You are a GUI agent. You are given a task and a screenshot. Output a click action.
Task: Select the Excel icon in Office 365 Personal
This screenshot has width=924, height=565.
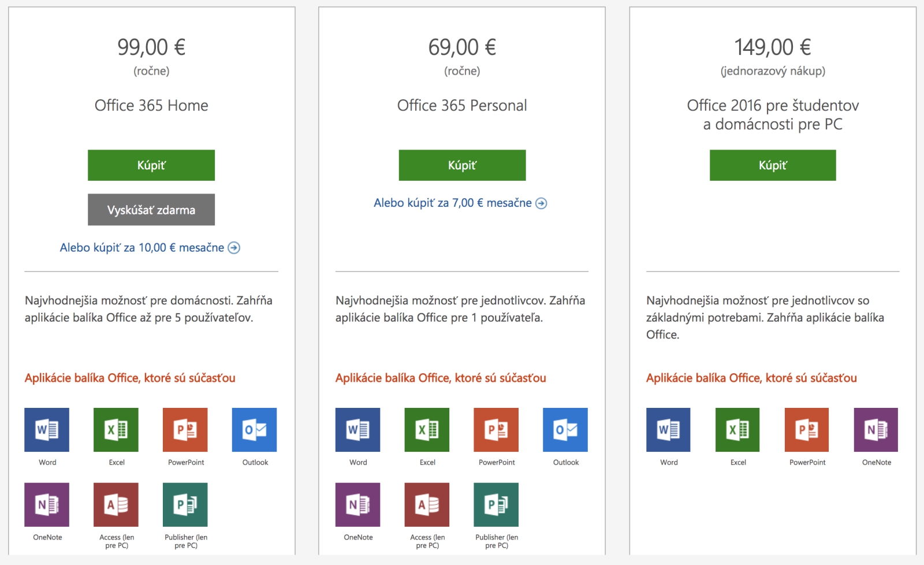[x=427, y=430]
